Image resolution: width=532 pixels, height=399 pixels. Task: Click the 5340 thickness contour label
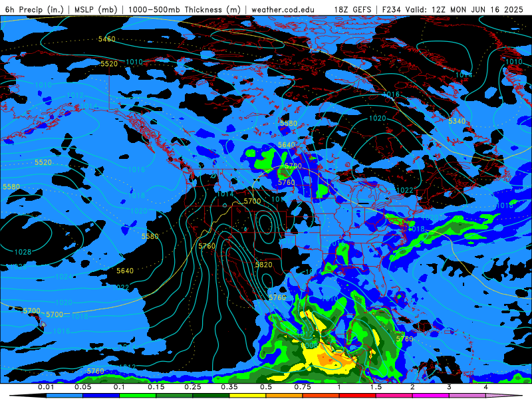point(457,121)
